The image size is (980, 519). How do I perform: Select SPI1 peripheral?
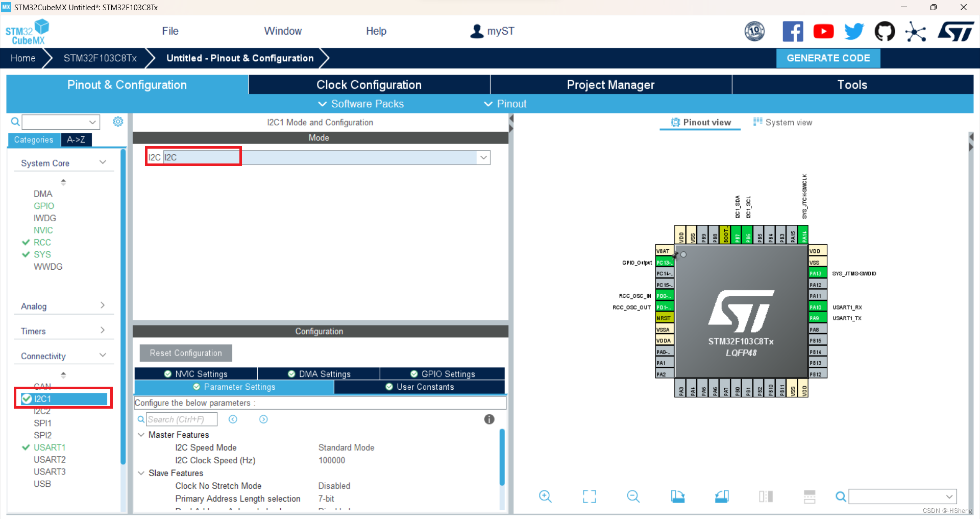(x=42, y=423)
